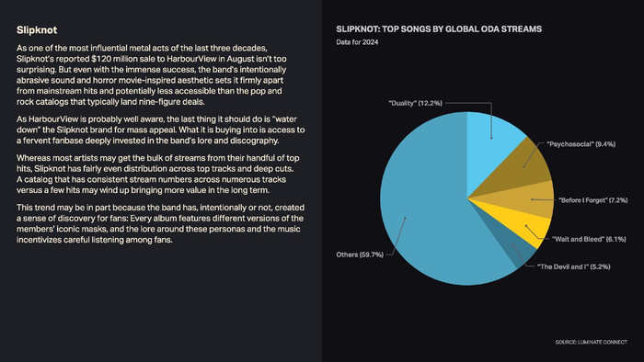This screenshot has height=362, width=644.
Task: Select "The Devil and I" (5.2%) label
Action: 574,266
